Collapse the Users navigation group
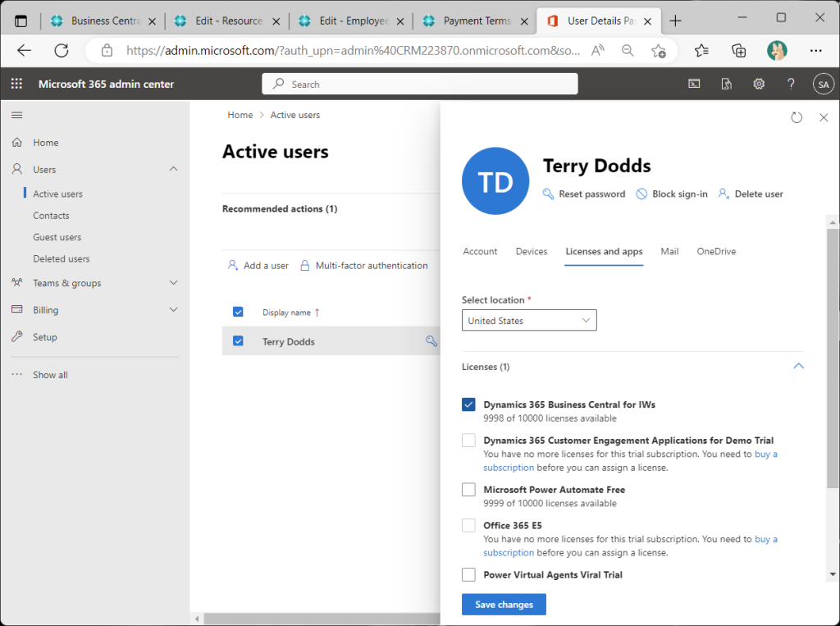 (x=173, y=169)
